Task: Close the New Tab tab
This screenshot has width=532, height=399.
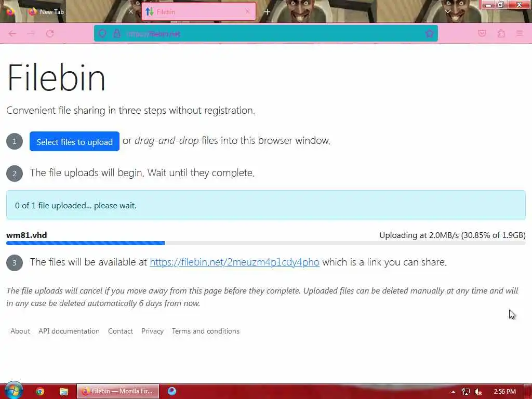Action: coord(131,11)
